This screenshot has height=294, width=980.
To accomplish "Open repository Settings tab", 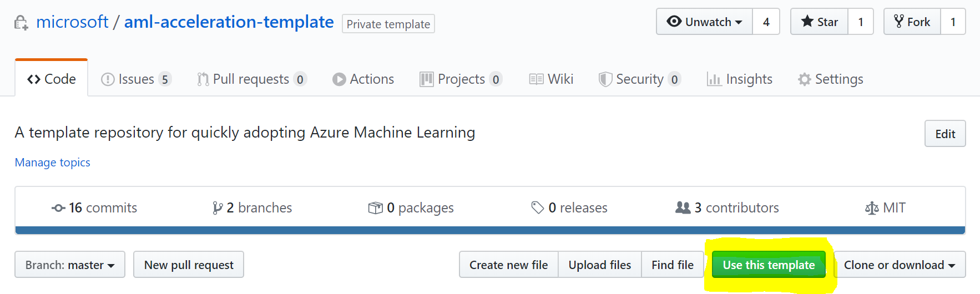I will click(x=831, y=79).
